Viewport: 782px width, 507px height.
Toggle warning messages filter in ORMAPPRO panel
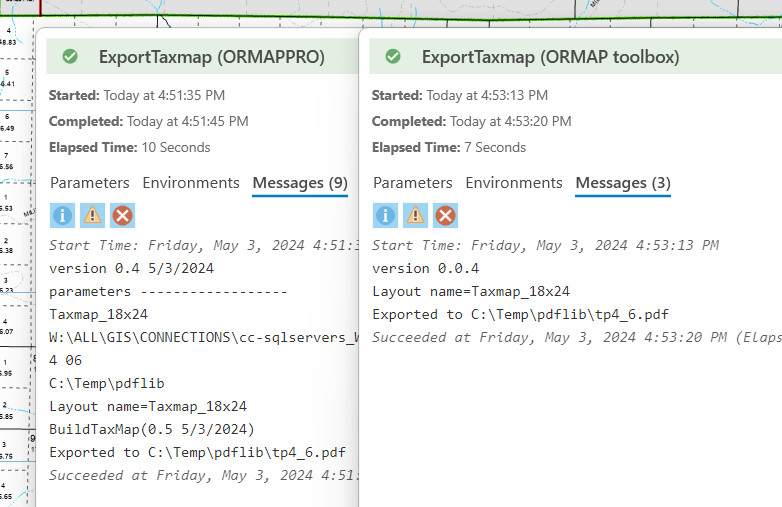[x=92, y=215]
